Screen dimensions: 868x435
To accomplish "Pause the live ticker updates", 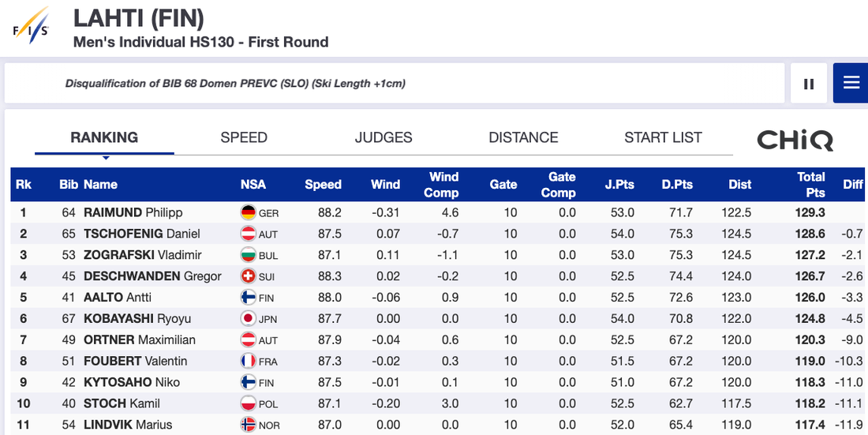I will tap(809, 84).
